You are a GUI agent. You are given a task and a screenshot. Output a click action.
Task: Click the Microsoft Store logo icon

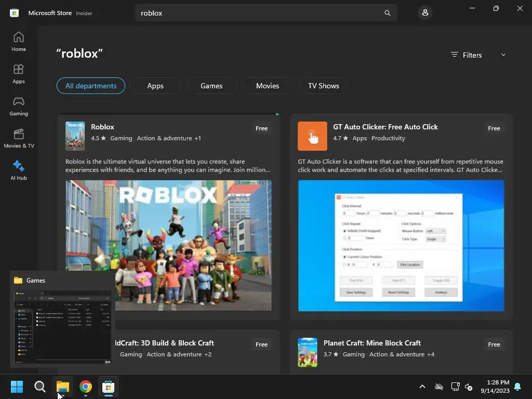(14, 13)
